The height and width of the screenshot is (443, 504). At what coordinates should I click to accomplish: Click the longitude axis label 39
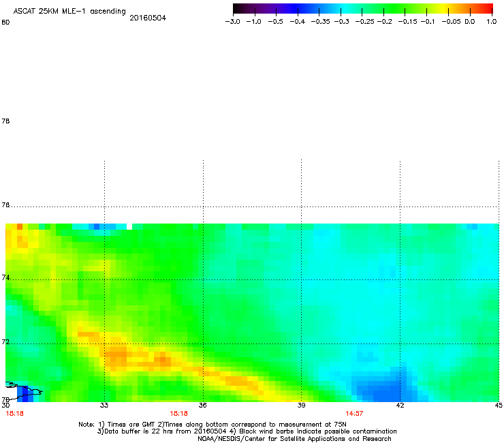point(301,405)
